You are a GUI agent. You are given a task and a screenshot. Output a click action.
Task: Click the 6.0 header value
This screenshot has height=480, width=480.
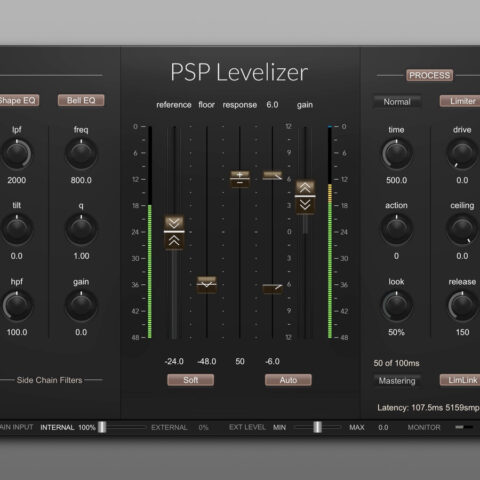272,105
